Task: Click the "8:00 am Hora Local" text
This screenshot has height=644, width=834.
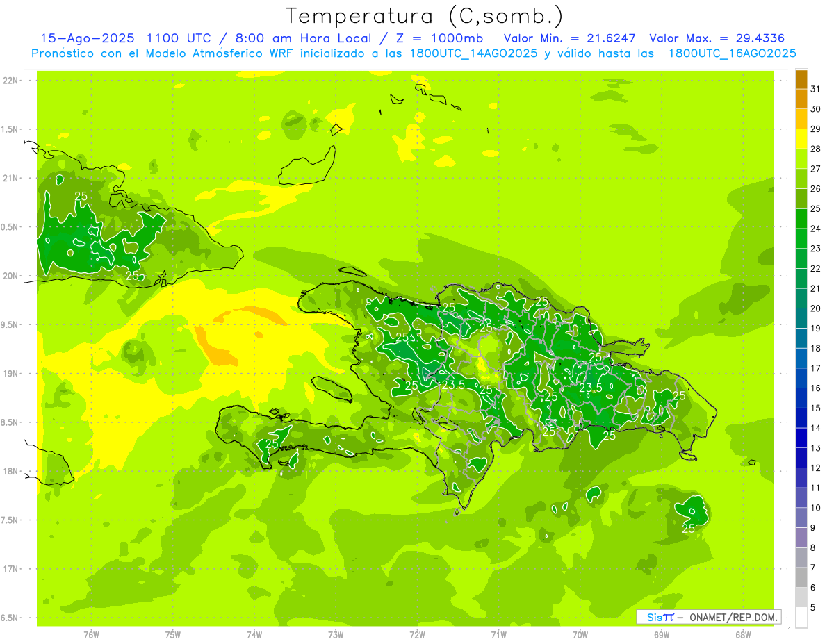Action: 303,38
